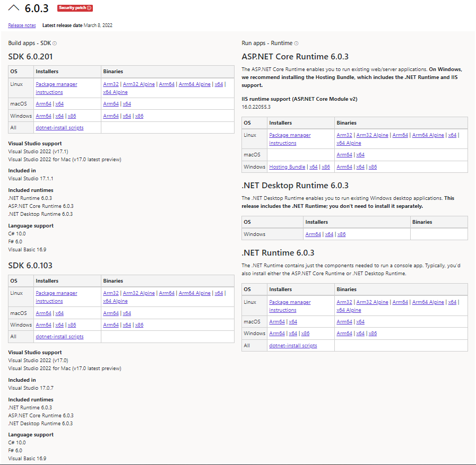Screen dimensions: 476x465
Task: Open .NET Runtime Linux Package manager instructions
Action: click(290, 306)
